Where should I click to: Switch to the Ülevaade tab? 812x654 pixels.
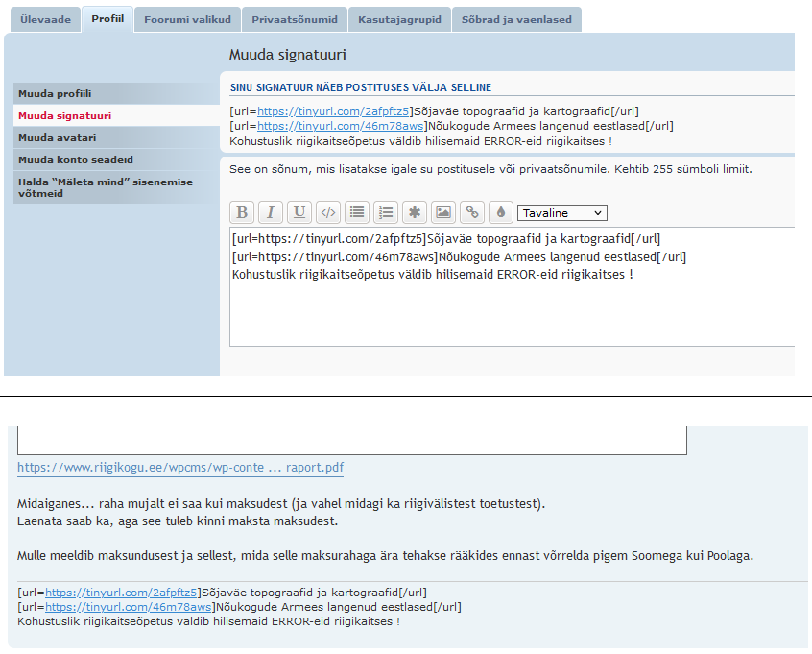(45, 19)
